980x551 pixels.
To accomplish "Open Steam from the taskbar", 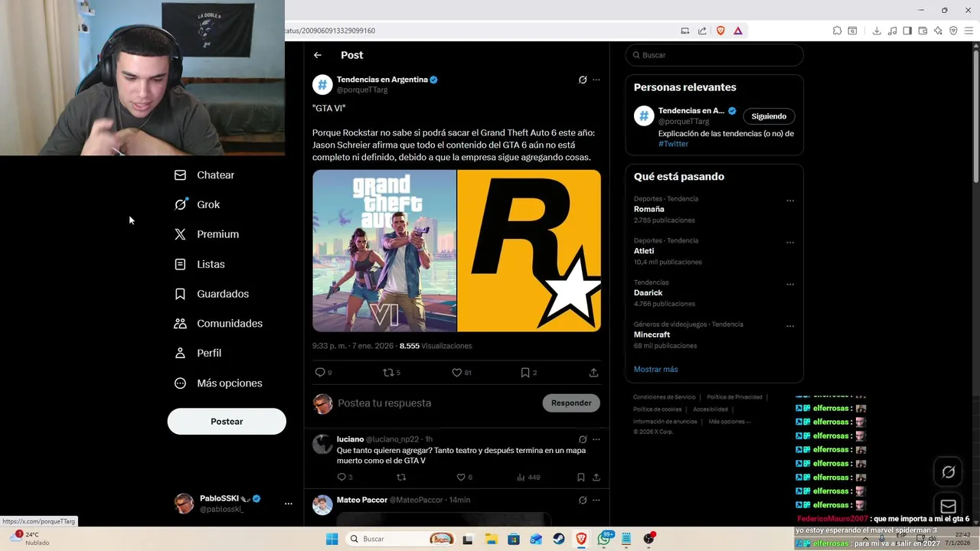I will point(559,539).
